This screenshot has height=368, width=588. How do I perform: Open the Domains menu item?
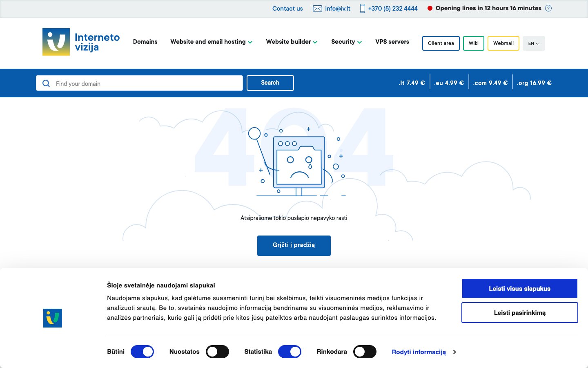click(x=145, y=42)
